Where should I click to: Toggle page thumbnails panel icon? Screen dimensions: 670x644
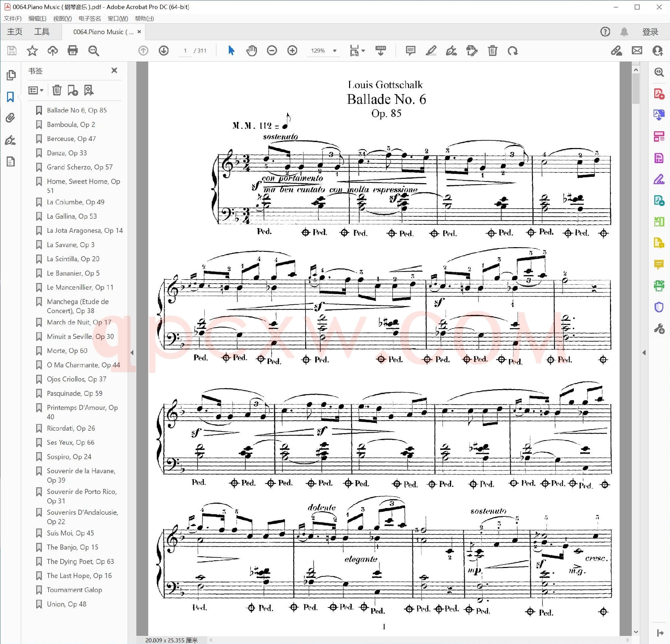(11, 75)
